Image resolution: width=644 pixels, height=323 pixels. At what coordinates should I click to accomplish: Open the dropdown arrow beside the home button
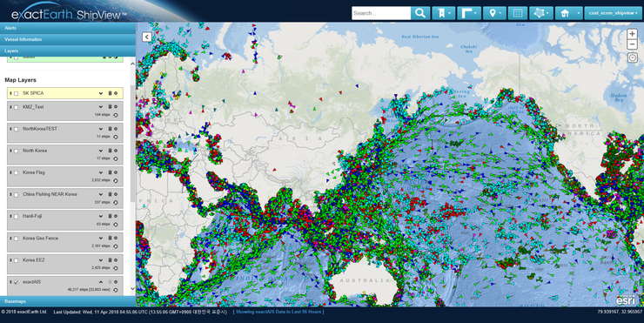pyautogui.click(x=578, y=13)
